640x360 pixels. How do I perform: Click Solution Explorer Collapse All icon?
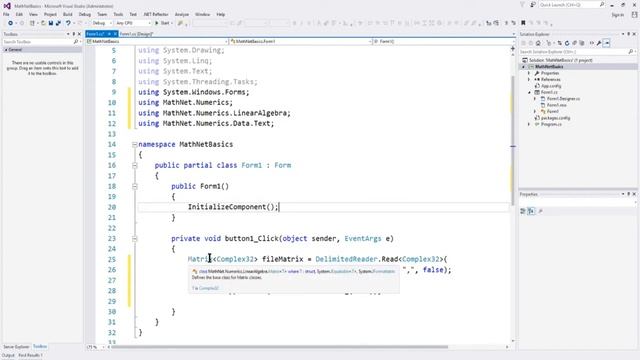[x=574, y=43]
